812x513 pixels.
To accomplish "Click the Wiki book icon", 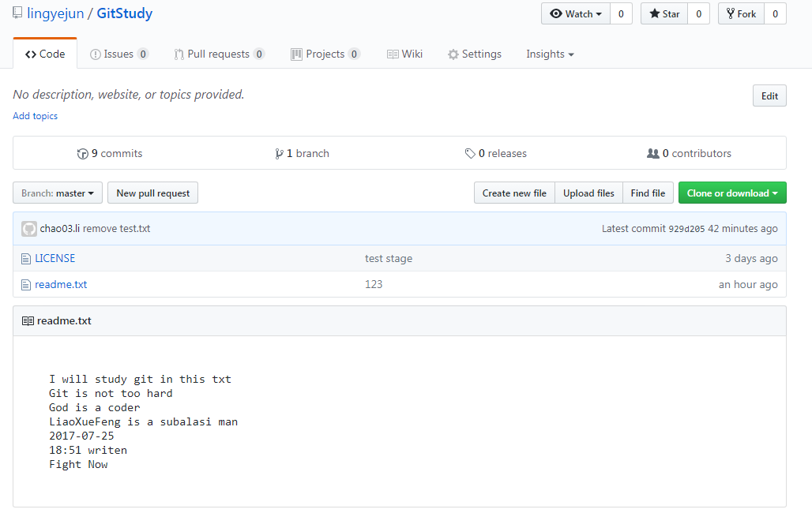I will point(393,54).
